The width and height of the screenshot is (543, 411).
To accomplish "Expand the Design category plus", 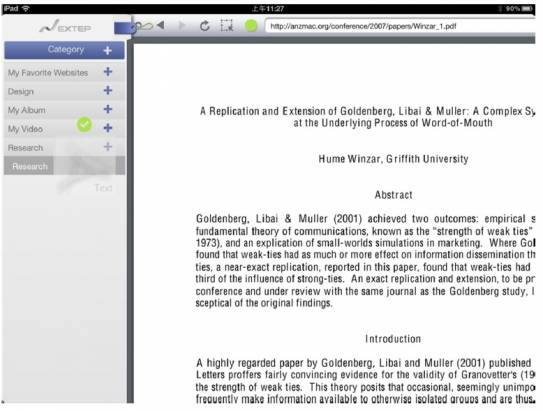I will point(108,90).
